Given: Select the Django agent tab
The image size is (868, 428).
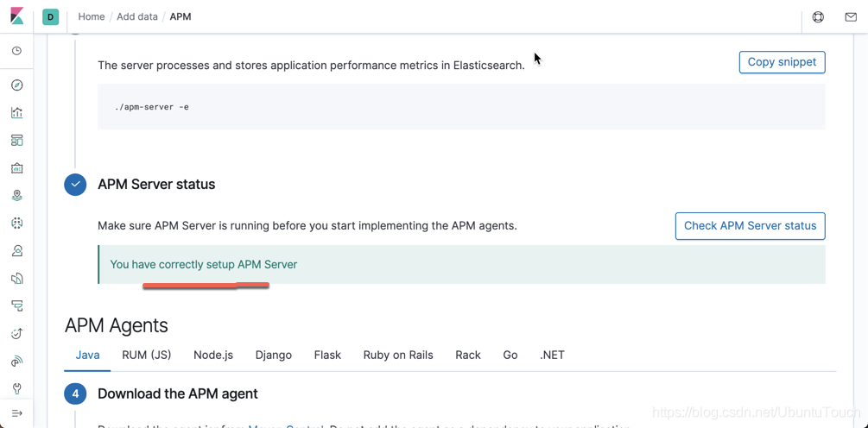Looking at the screenshot, I should click(274, 355).
